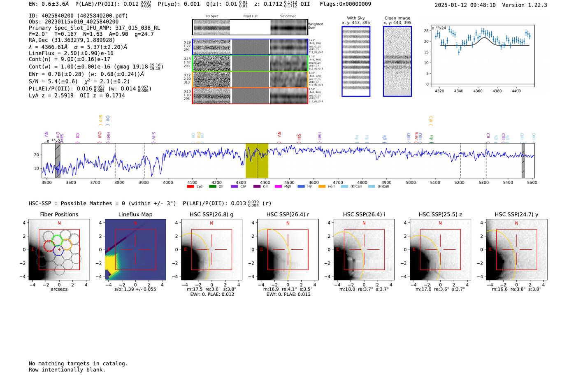Image resolution: width=576 pixels, height=392 pixels.
Task: Select the green-bordered fiber row v010_03
Action: click(250, 63)
